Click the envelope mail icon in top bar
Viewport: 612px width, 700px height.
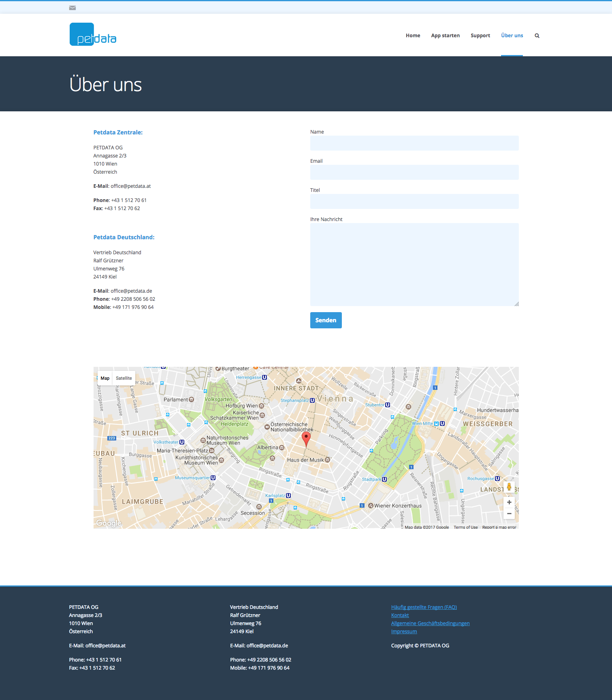(73, 8)
